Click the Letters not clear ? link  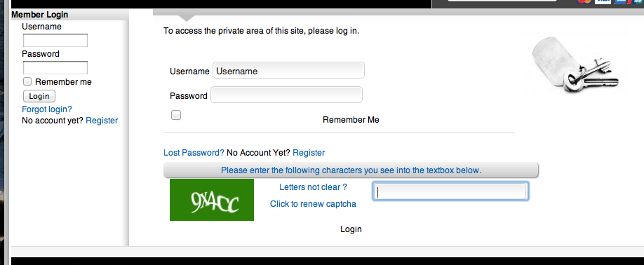(x=313, y=187)
